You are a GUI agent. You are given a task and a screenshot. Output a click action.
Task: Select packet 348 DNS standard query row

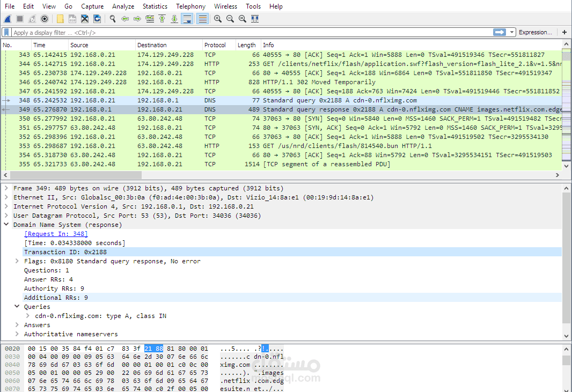[281, 100]
